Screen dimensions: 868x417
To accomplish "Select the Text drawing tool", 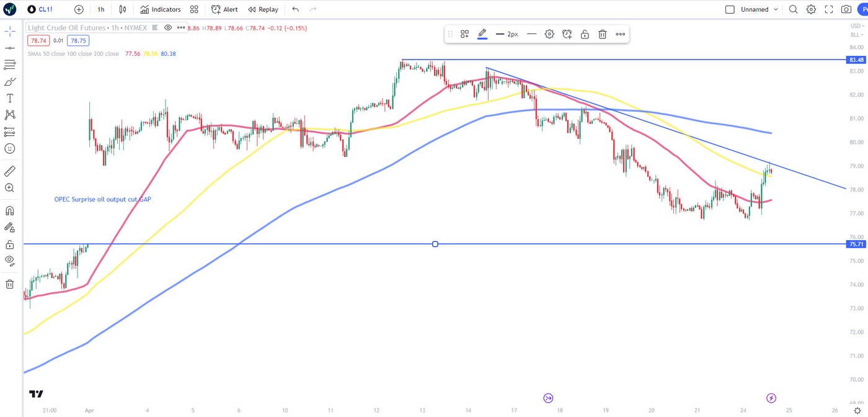I will click(x=10, y=98).
